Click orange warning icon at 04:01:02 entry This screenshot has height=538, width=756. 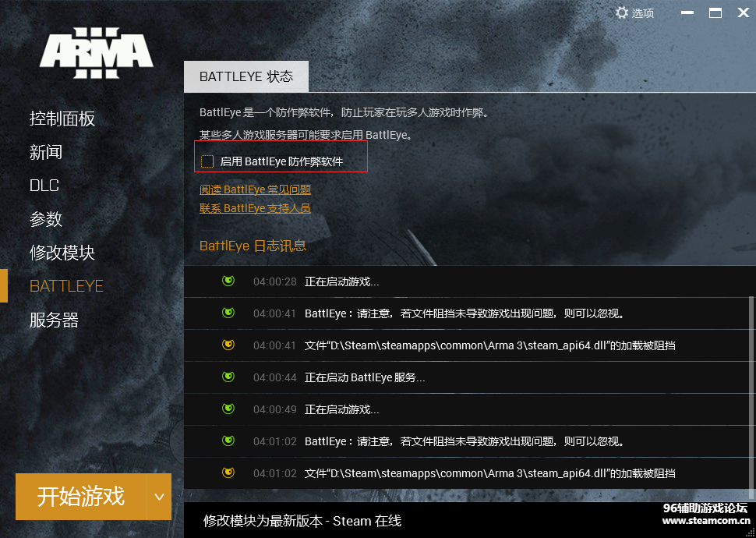[228, 473]
